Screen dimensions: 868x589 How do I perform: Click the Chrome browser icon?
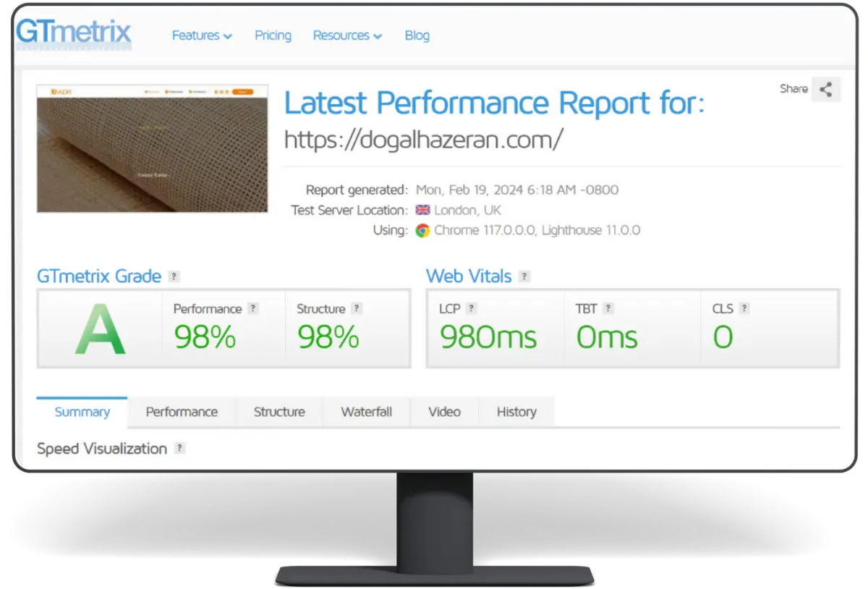coord(423,230)
